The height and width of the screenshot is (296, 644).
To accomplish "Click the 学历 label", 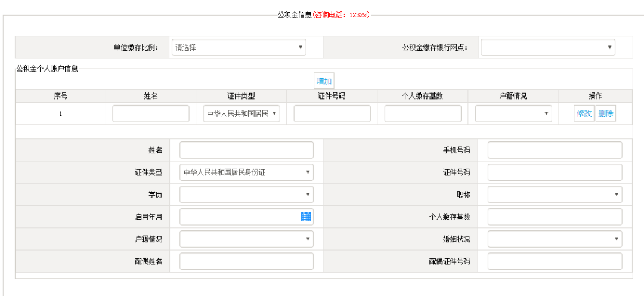I will coord(155,195).
